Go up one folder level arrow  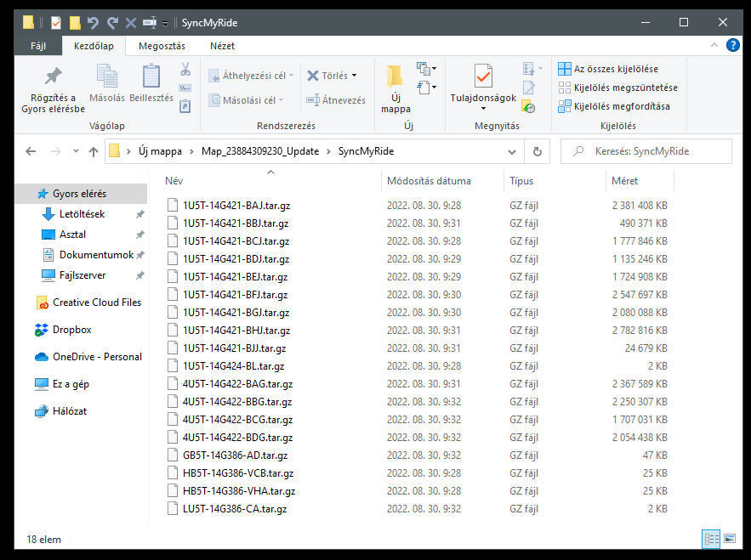(94, 152)
